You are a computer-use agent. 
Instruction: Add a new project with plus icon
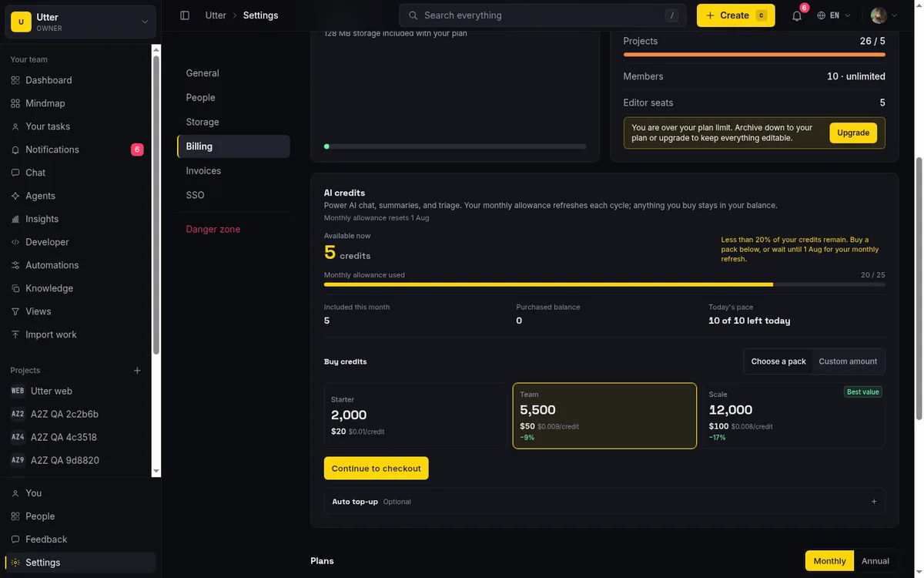pos(137,371)
